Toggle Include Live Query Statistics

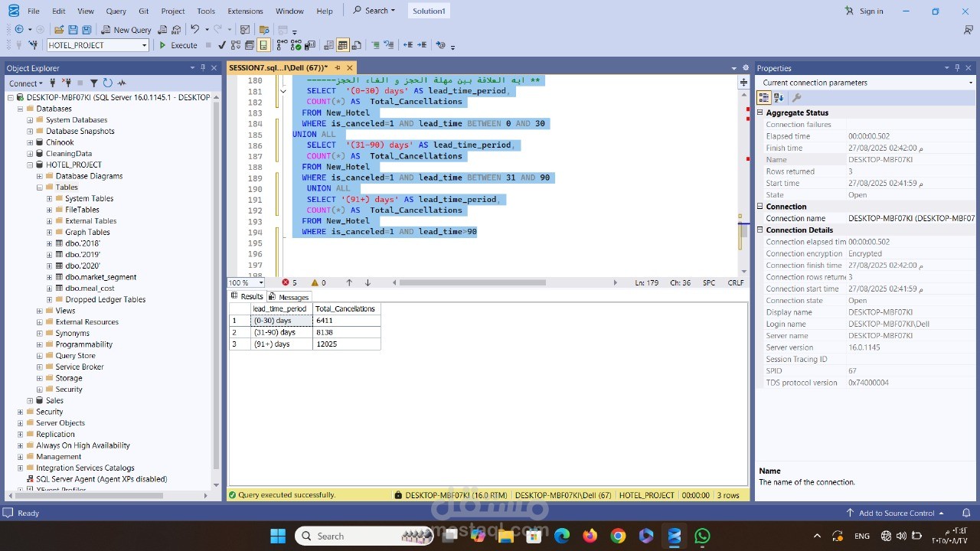pyautogui.click(x=296, y=45)
